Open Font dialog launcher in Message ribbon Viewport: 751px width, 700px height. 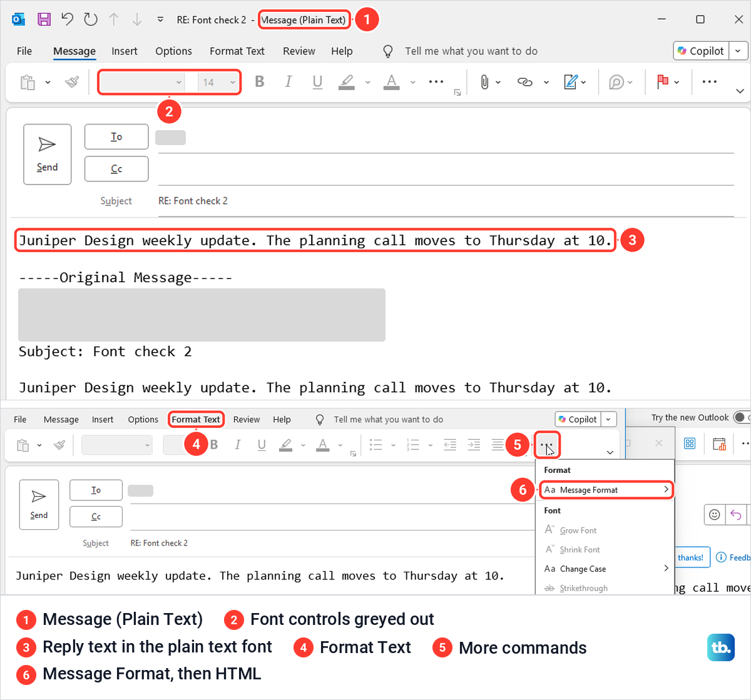tap(457, 93)
